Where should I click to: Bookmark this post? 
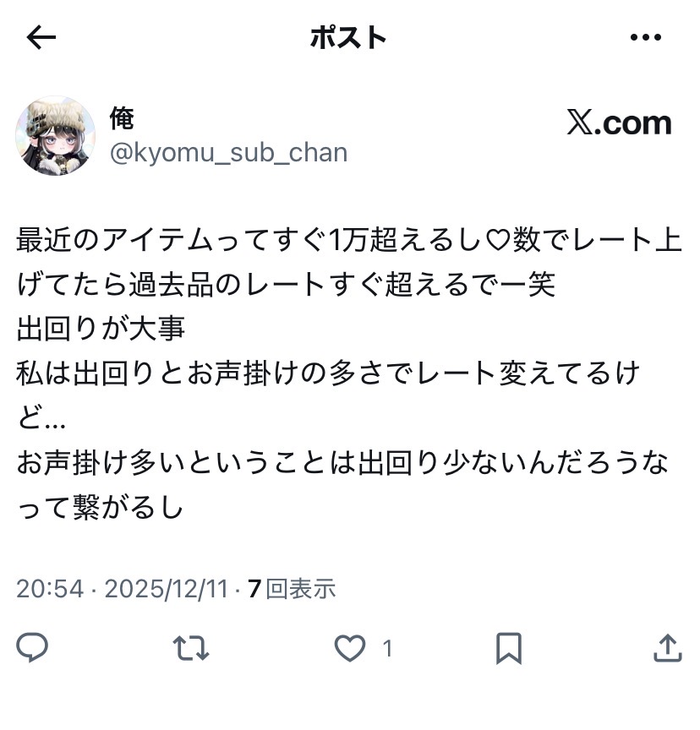[509, 648]
